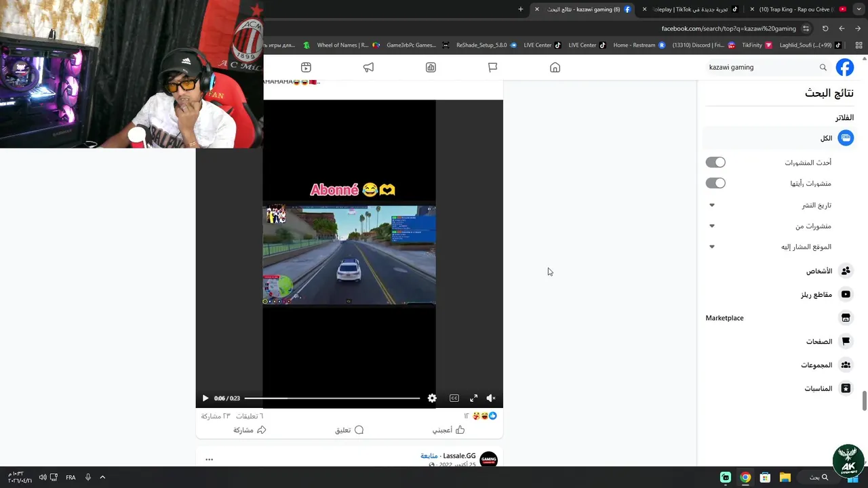The image size is (868, 488).
Task: Click Lassale.GG page avatar
Action: click(488, 460)
